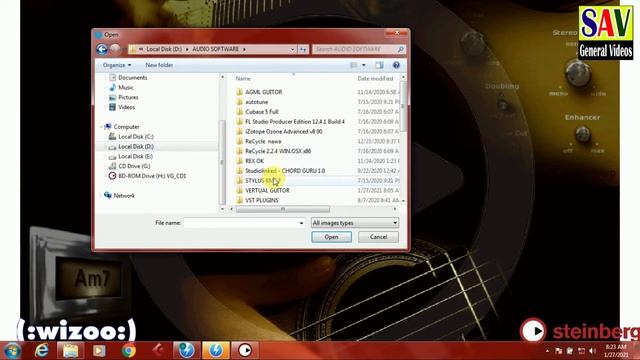Sort by Date modified column header

coord(375,78)
